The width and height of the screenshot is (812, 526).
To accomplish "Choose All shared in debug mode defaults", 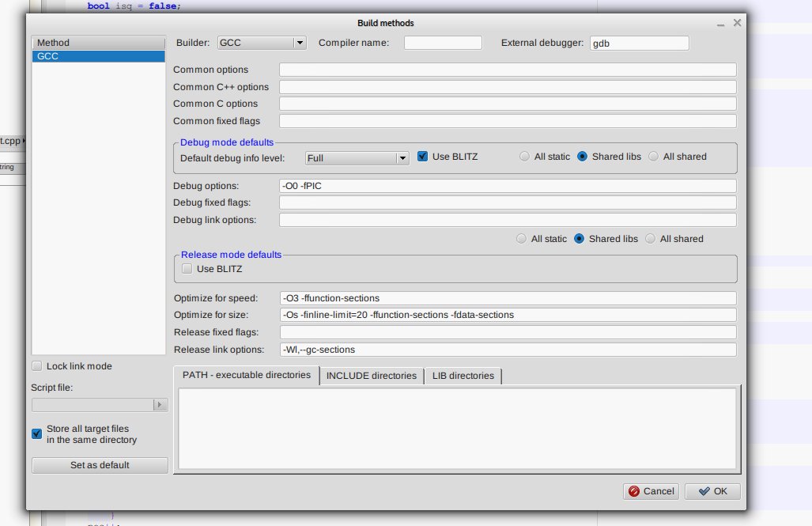I will tap(653, 157).
